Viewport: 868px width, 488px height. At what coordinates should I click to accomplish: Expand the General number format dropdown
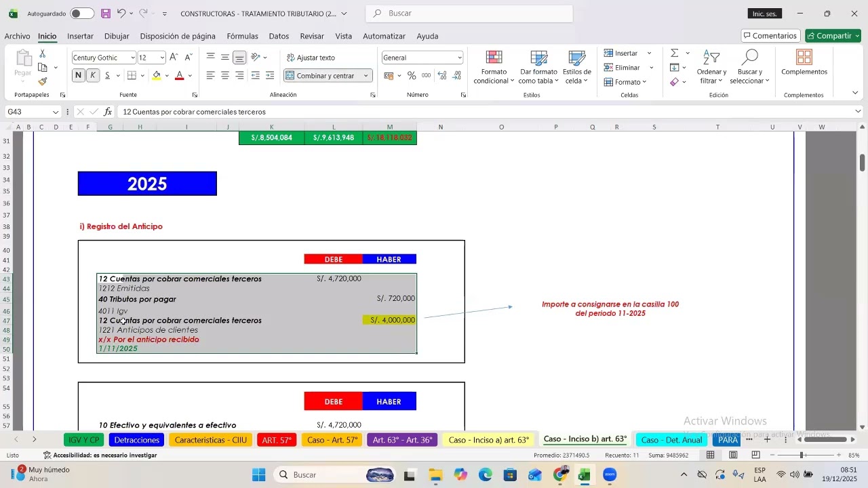tap(459, 58)
